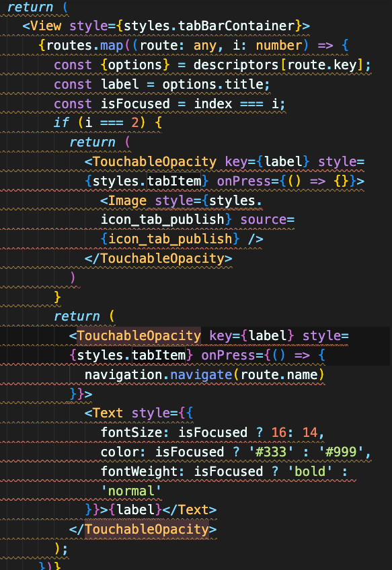Click the 'map' method call
The image size is (392, 570).
pos(112,46)
